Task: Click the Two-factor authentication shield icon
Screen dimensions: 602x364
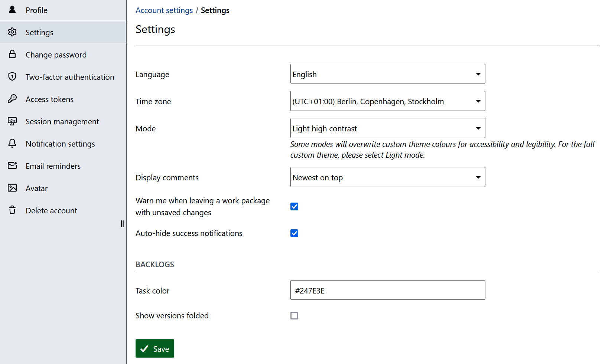Action: pos(12,76)
